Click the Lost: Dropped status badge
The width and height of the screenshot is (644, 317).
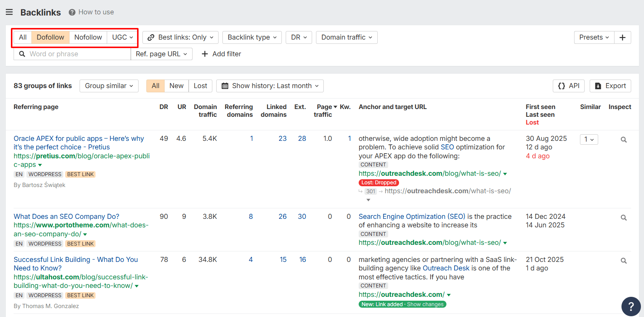[x=379, y=183]
